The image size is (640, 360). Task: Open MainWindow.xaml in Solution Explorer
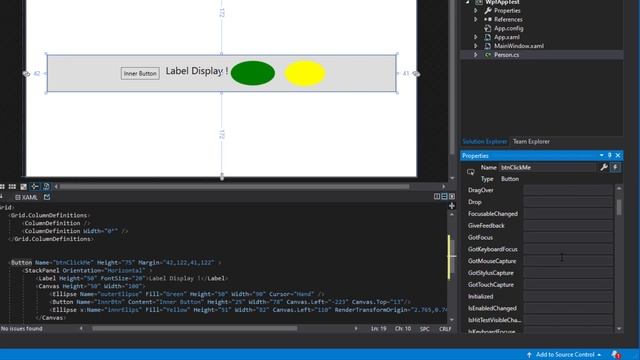click(x=519, y=46)
